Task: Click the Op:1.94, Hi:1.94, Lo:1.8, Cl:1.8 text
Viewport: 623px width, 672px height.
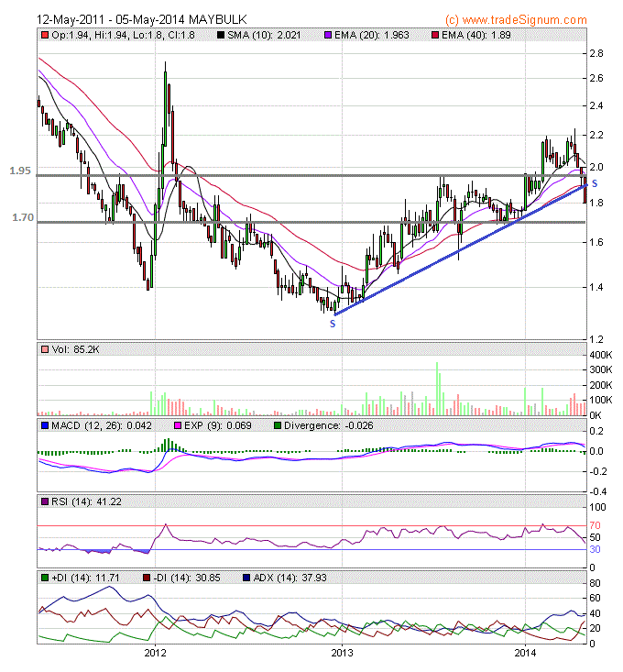Action: pos(124,35)
